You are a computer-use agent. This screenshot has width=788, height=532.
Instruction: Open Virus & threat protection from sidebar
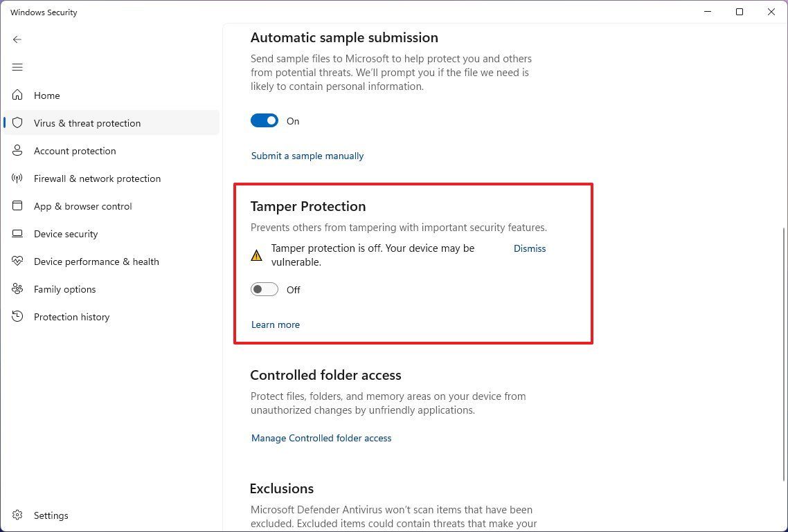point(87,122)
